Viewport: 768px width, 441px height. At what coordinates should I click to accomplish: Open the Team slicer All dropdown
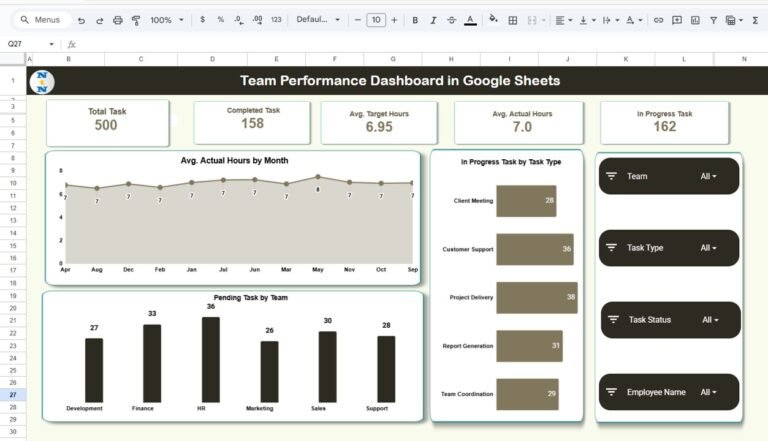point(708,176)
